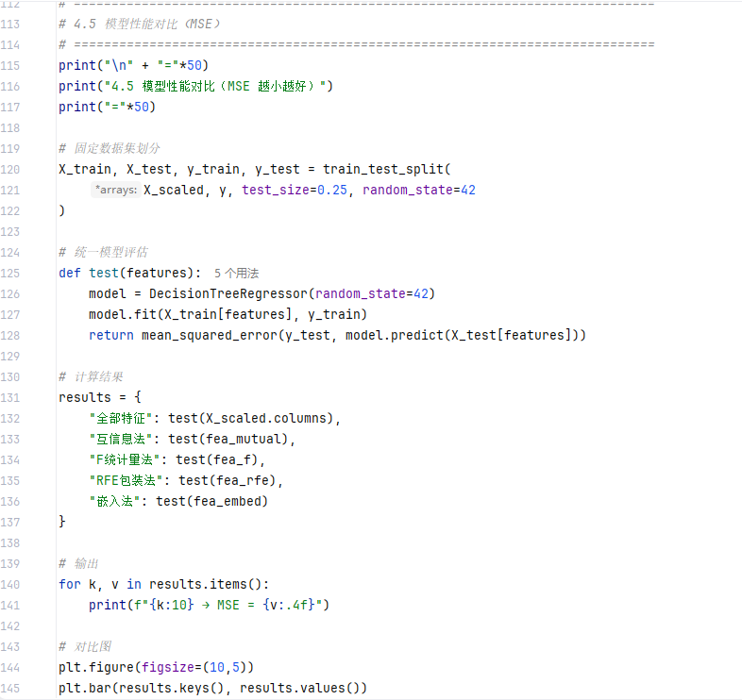Click 'for k, v in results.items():' line
742x700 pixels.
click(x=163, y=585)
